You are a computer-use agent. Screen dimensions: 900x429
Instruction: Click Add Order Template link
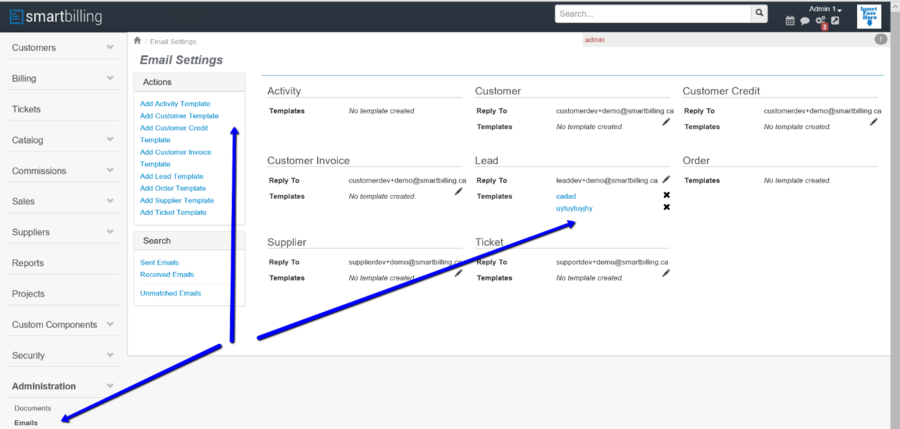tap(173, 188)
